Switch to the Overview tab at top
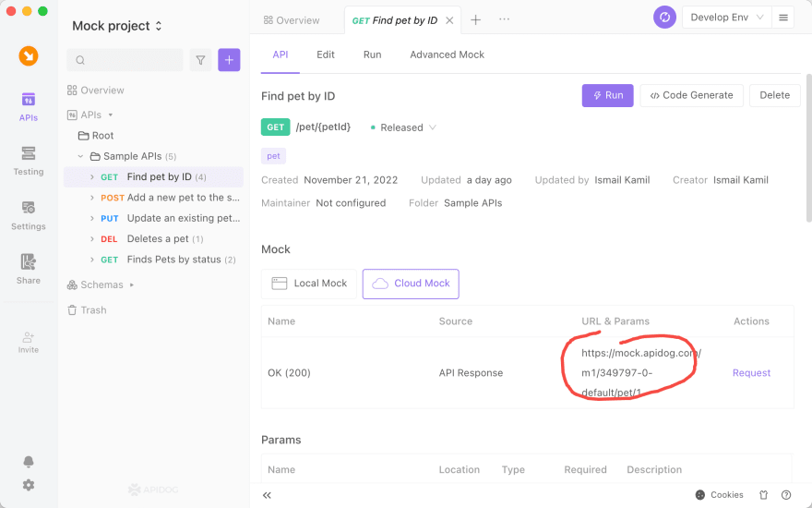812x508 pixels. tap(292, 20)
